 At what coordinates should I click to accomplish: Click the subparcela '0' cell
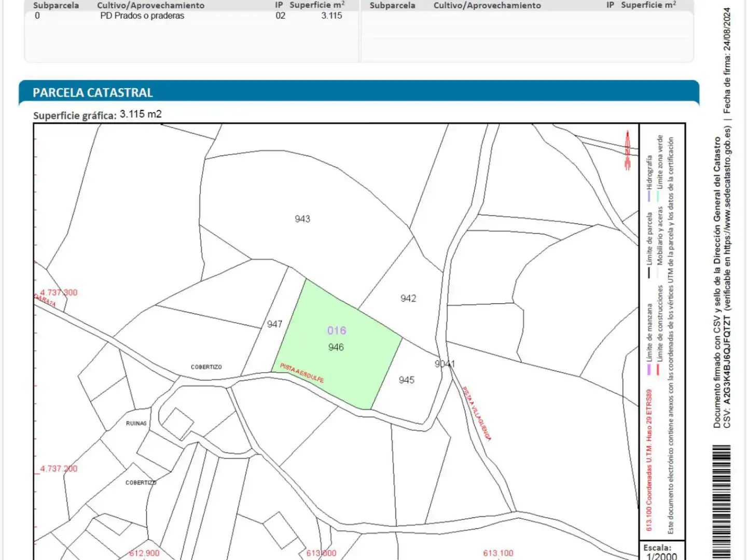tap(37, 16)
